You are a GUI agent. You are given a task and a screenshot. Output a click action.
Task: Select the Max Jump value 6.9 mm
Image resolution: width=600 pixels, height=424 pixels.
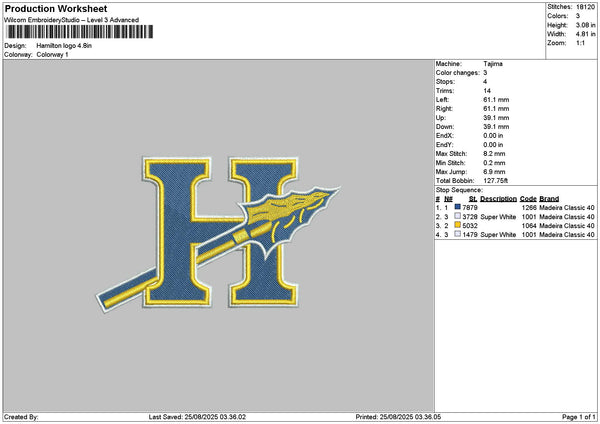click(x=494, y=172)
